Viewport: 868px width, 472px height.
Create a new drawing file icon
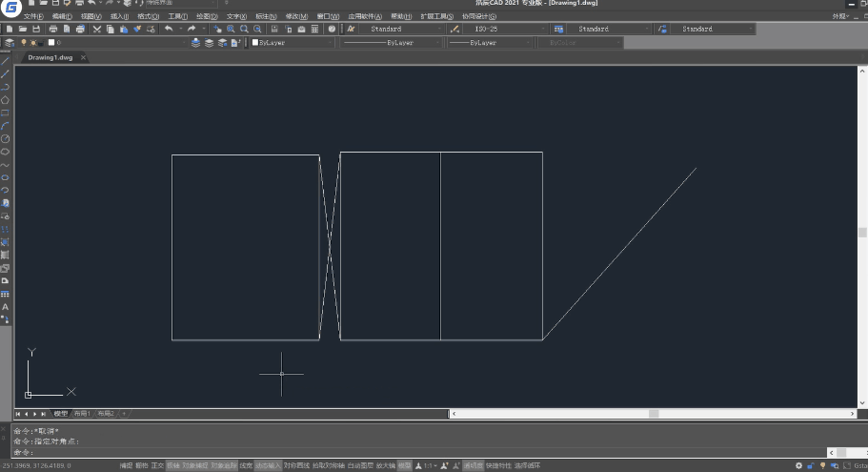pyautogui.click(x=10, y=29)
